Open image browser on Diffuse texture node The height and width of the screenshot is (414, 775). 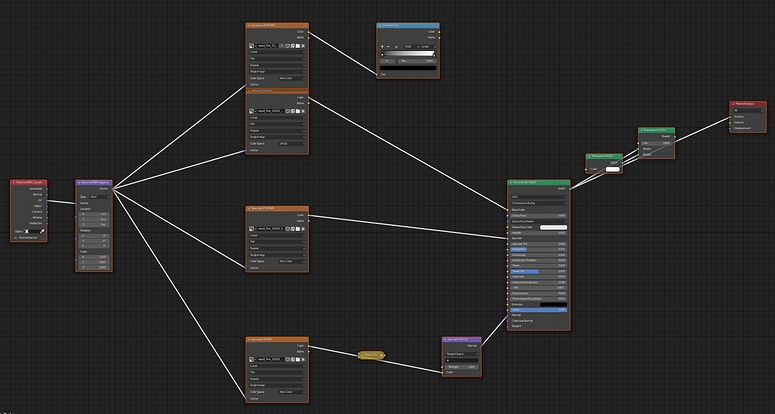click(x=251, y=111)
